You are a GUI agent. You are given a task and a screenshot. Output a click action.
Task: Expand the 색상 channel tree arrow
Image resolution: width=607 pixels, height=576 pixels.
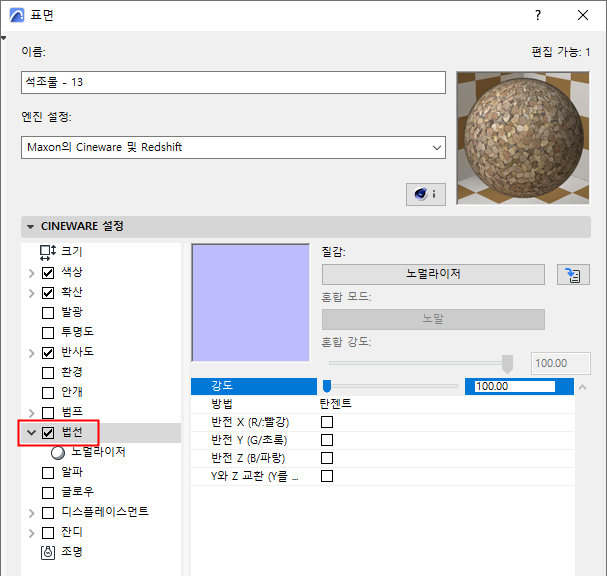[x=32, y=273]
